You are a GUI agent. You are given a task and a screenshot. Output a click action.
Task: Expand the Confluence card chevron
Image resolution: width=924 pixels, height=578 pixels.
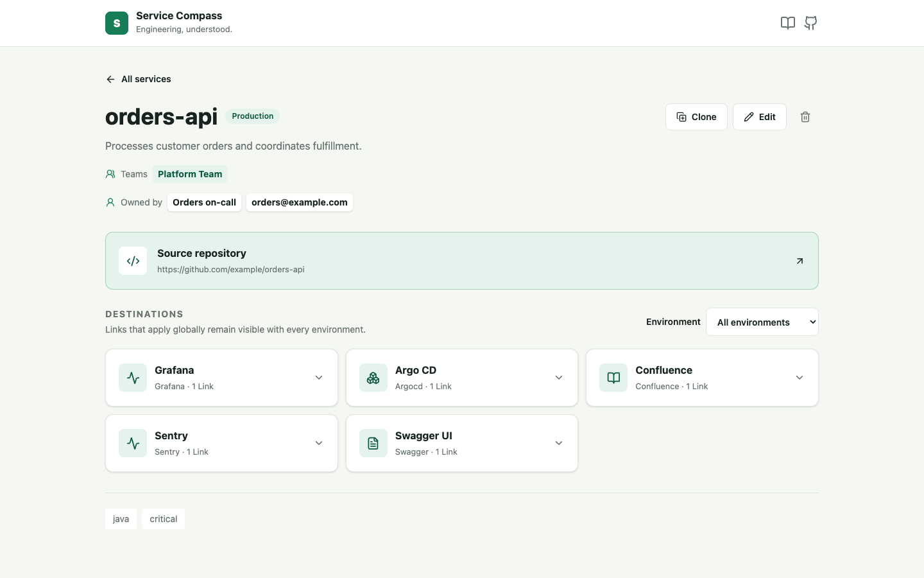coord(800,378)
